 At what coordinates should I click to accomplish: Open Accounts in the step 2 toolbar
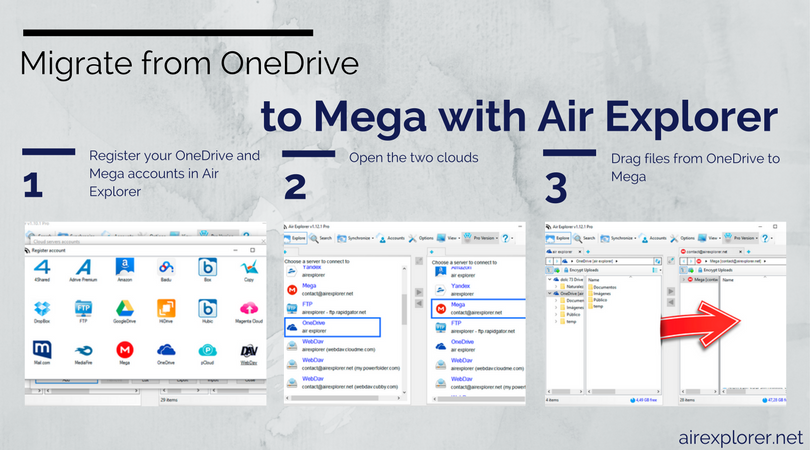[x=392, y=238]
